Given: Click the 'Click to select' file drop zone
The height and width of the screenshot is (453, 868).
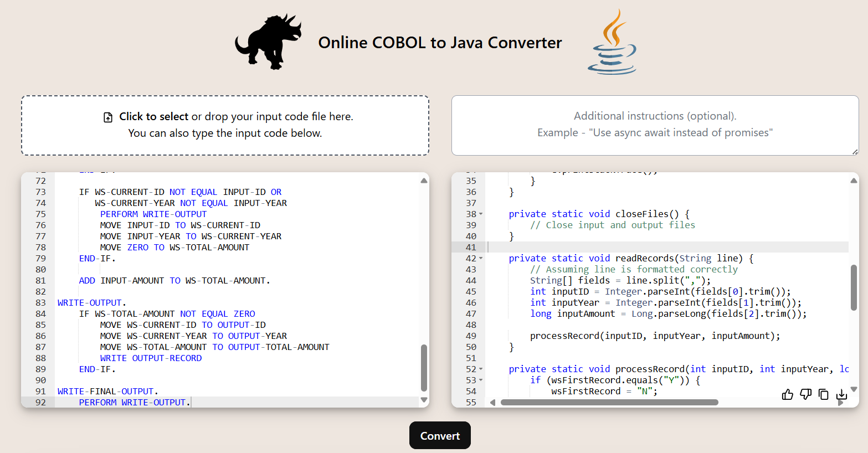Looking at the screenshot, I should [225, 125].
